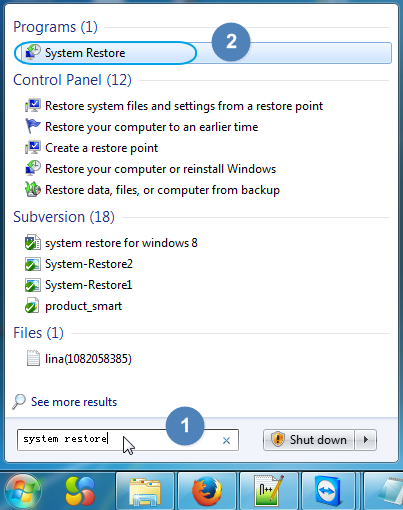Open TeamViewer taskbar icon
This screenshot has height=510, width=403.
coord(330,491)
